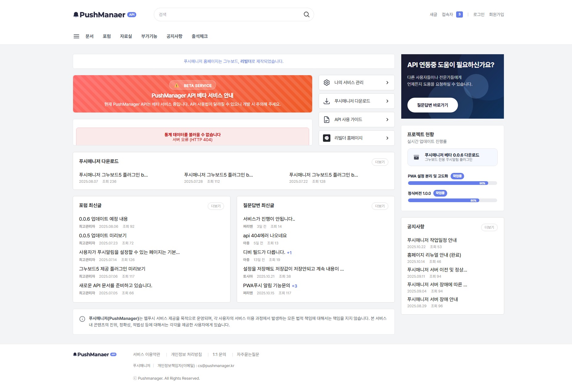This screenshot has width=572, height=392.
Task: Click the download icon for 푸시매니저 다운로드
Action: (x=327, y=101)
